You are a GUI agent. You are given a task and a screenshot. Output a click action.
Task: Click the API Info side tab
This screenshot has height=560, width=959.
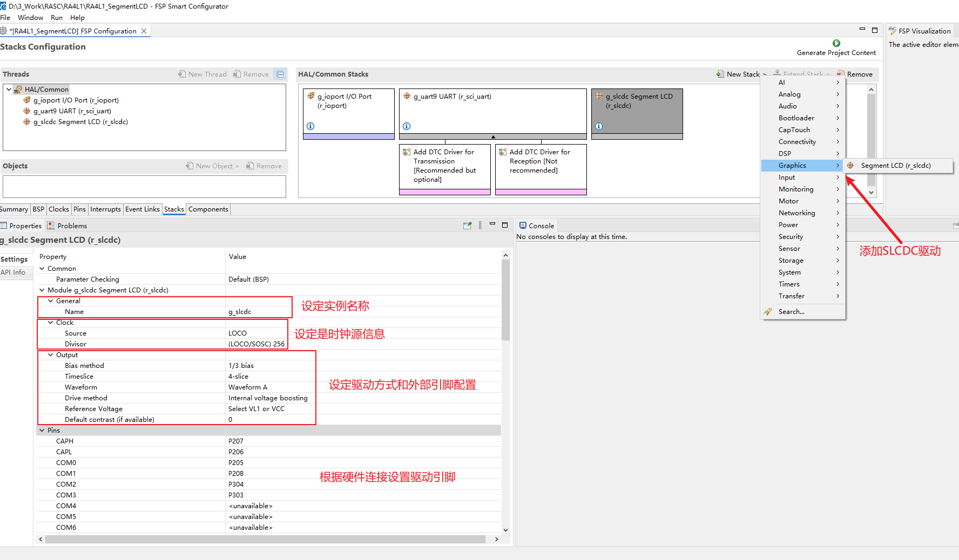coord(13,272)
